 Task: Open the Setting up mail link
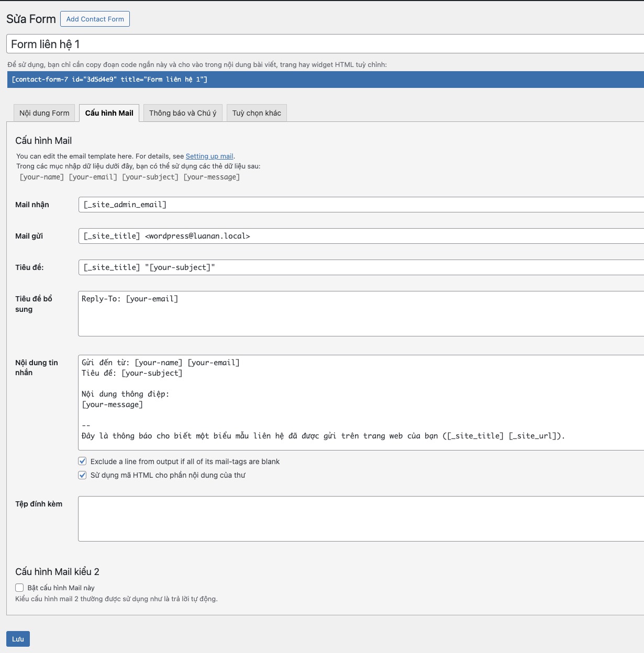click(209, 156)
